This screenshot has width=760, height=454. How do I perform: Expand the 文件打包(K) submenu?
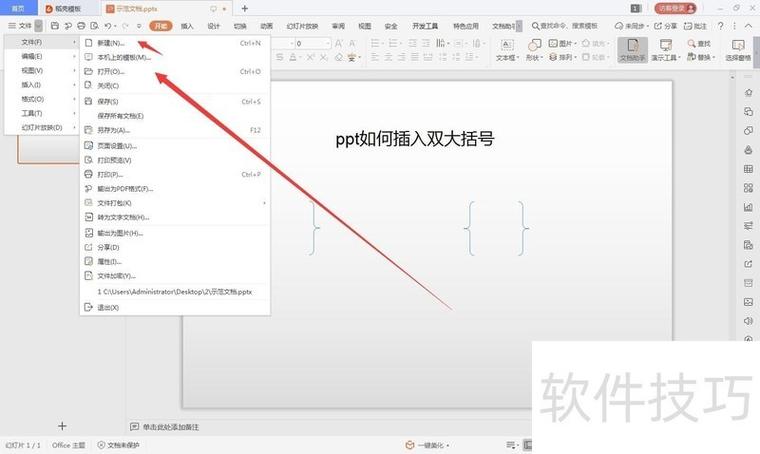pyautogui.click(x=174, y=203)
